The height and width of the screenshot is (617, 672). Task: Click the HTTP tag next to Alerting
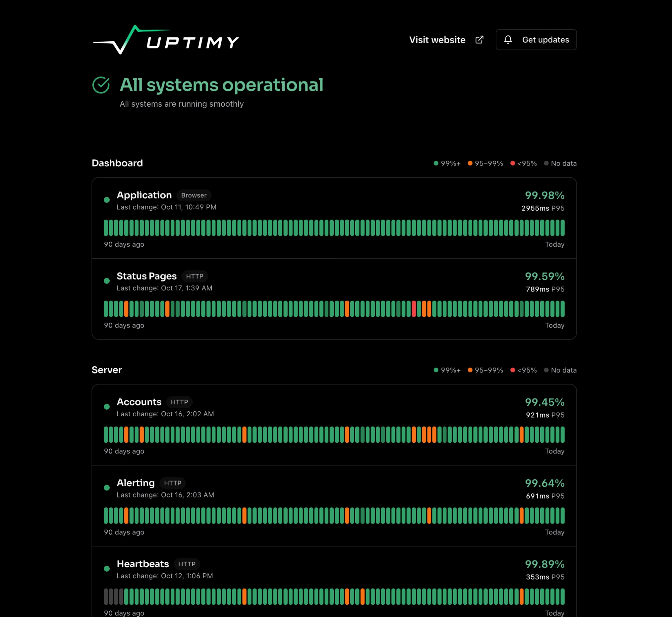[x=173, y=483]
